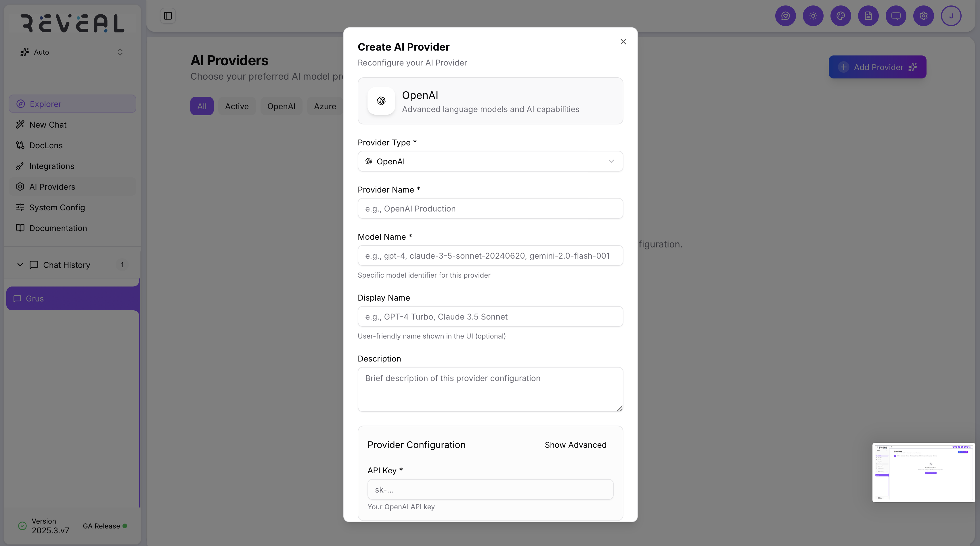980x546 pixels.
Task: Click the Documentation book icon
Action: [x=20, y=228]
